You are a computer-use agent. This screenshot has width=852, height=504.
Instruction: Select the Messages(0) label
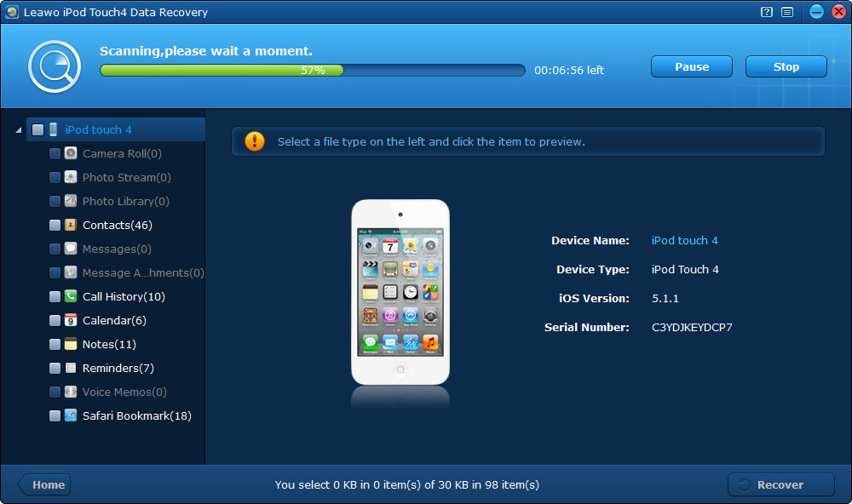[117, 249]
